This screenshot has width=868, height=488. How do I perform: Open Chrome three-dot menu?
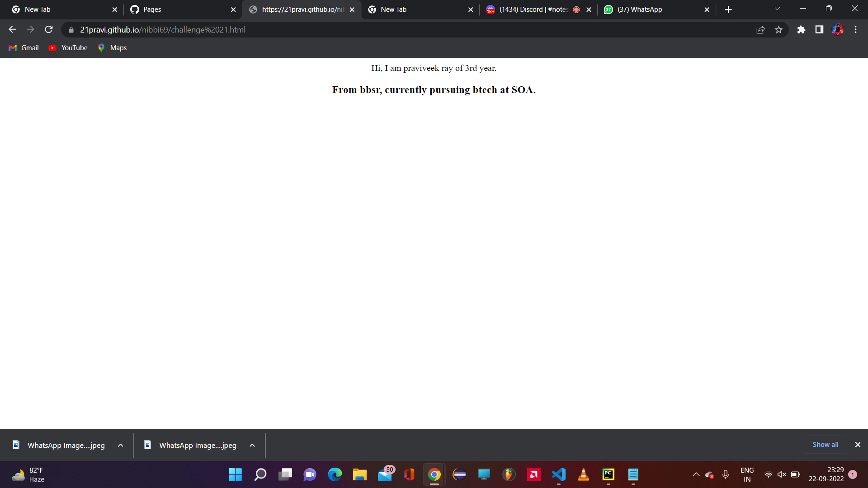(x=855, y=30)
